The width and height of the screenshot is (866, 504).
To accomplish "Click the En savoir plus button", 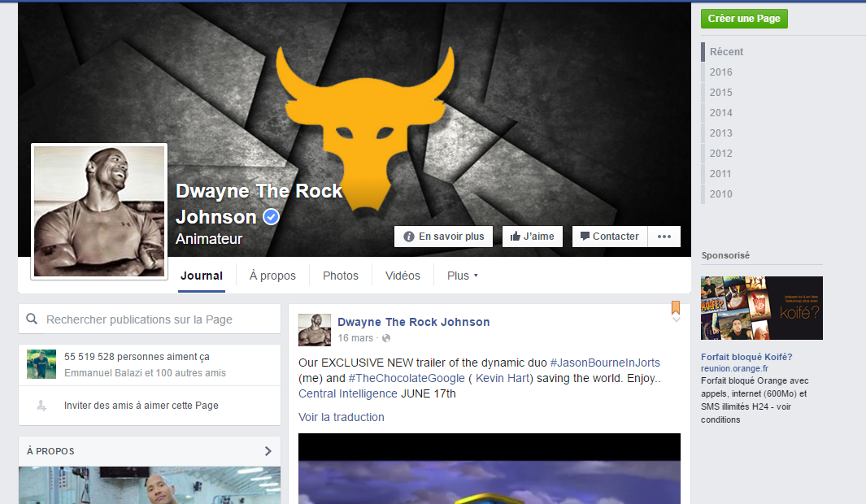I will (443, 237).
